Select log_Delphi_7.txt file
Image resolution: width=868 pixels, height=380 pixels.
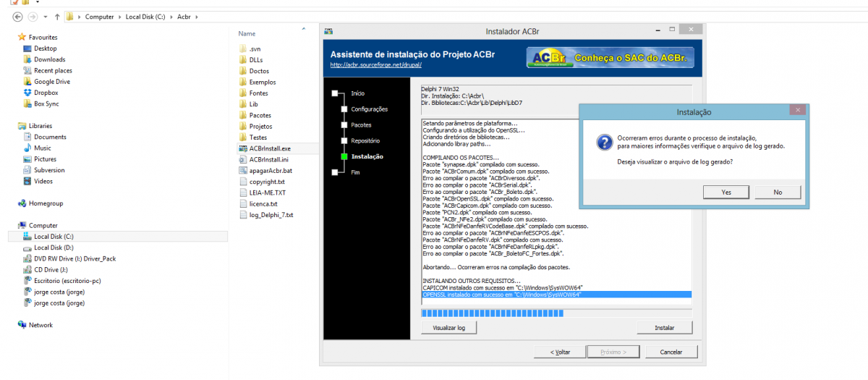[x=271, y=215]
